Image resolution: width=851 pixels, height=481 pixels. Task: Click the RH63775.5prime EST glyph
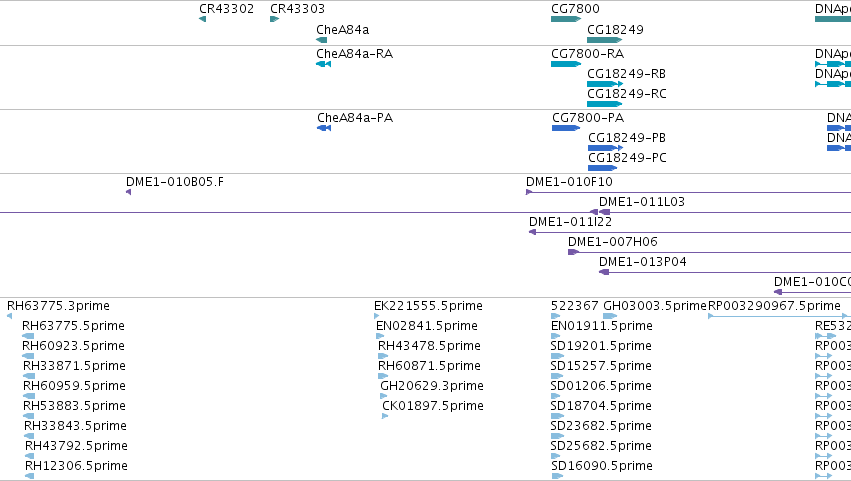pyautogui.click(x=28, y=337)
